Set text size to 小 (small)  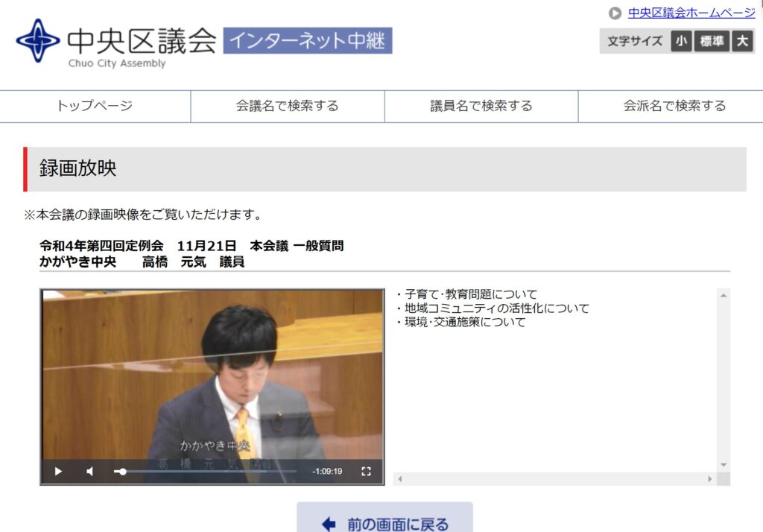681,41
